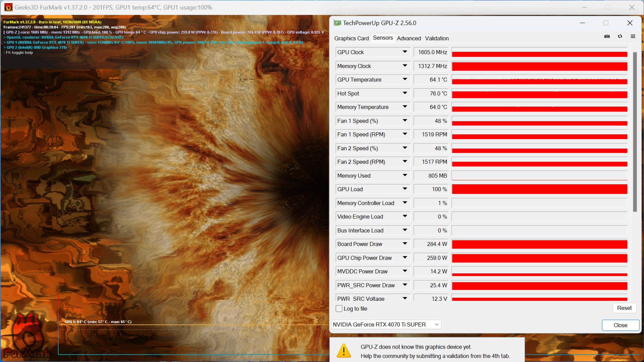This screenshot has width=644, height=362.
Task: Click the GPU temperature graph bar
Action: (x=540, y=80)
